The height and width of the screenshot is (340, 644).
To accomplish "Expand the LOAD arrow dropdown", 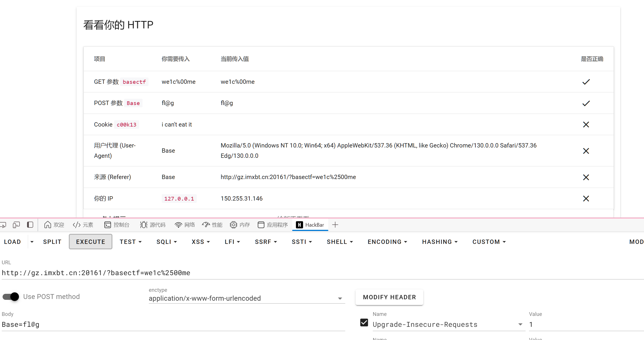I will [32, 242].
